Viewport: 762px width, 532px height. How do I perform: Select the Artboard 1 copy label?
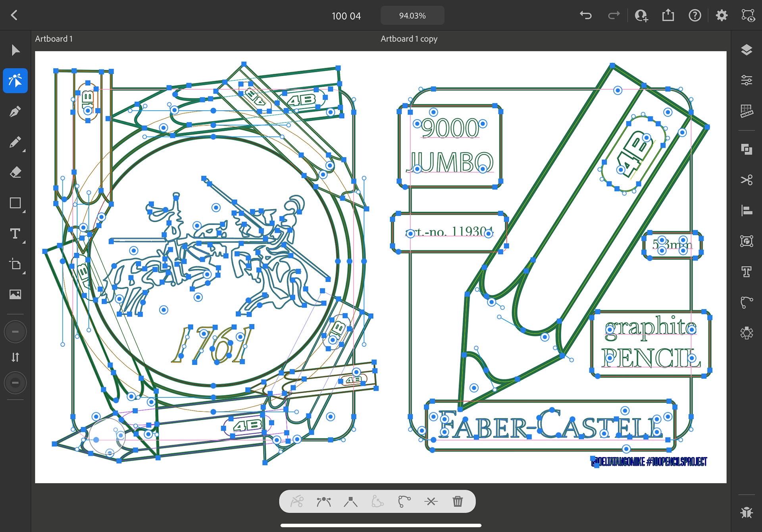[409, 39]
